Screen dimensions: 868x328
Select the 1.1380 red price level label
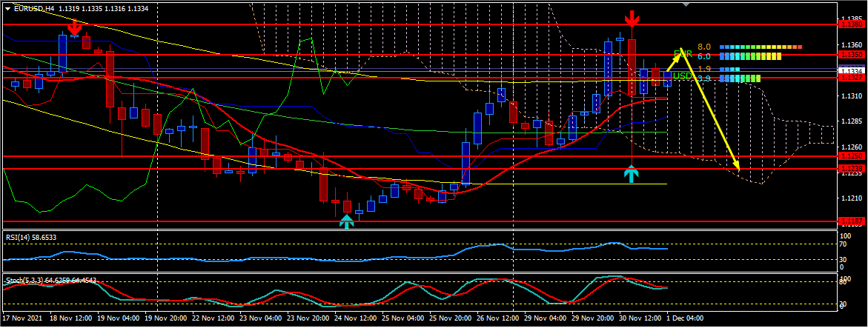(x=851, y=24)
